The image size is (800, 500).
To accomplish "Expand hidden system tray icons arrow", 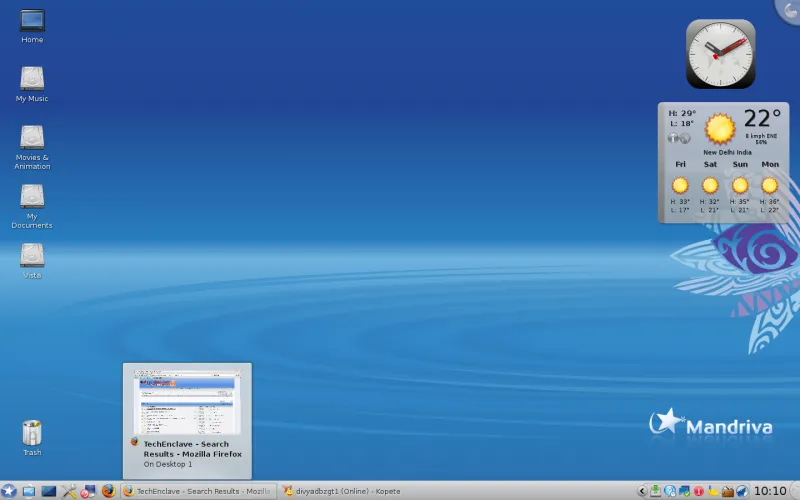I will click(x=642, y=491).
